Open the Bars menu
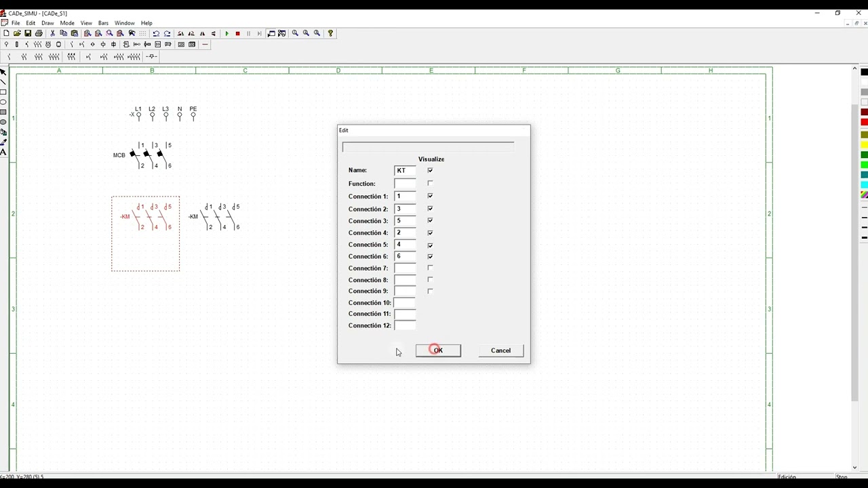868x488 pixels. 103,23
